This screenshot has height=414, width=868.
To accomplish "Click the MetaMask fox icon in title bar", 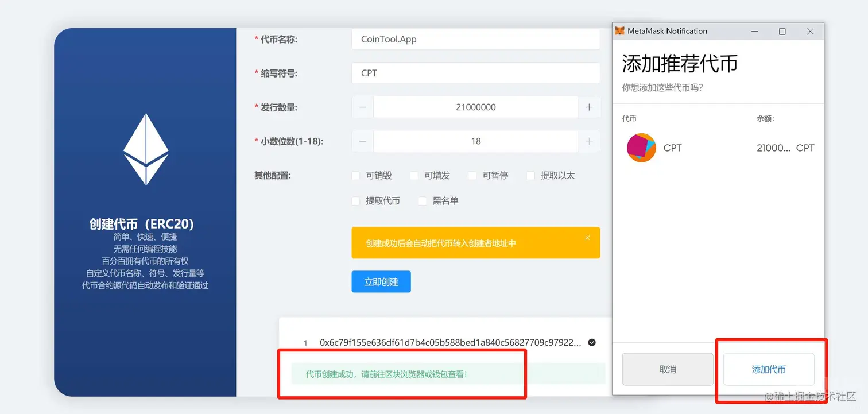I will (x=619, y=31).
